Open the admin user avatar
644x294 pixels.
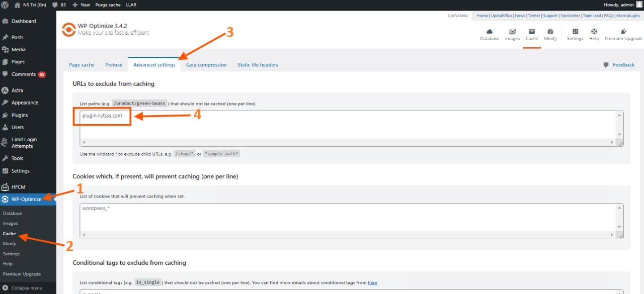pyautogui.click(x=639, y=5)
